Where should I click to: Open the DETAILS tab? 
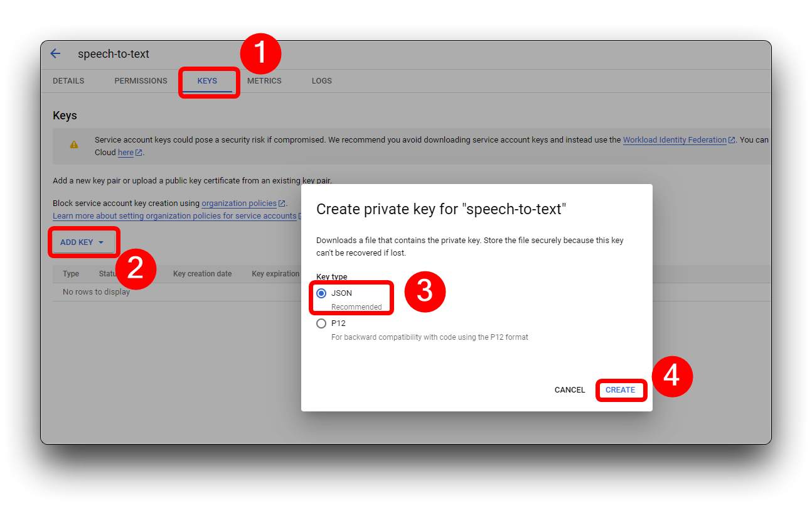[68, 81]
